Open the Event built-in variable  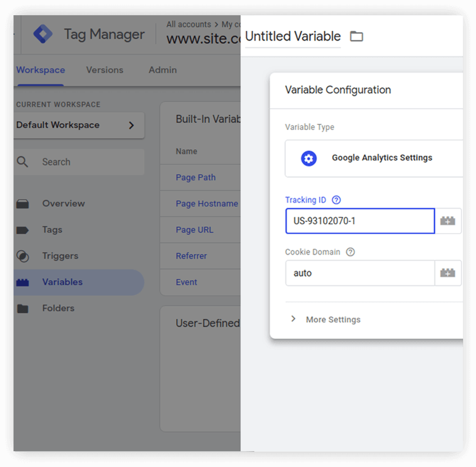click(x=186, y=282)
